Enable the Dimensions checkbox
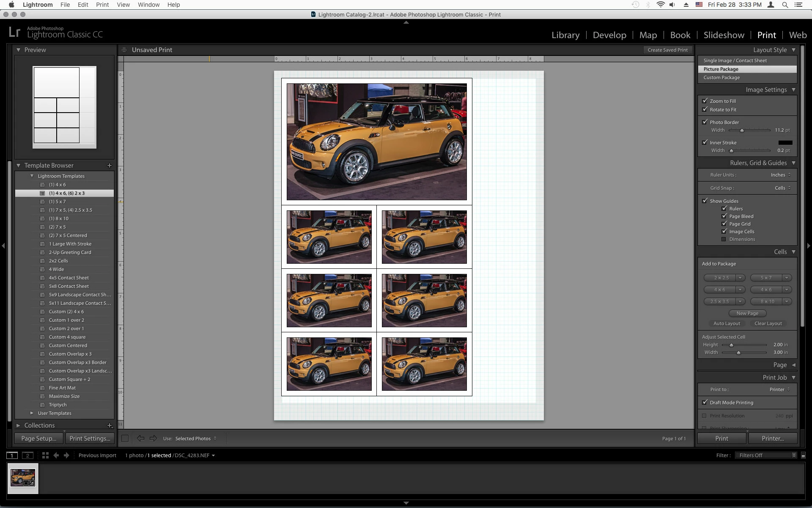The height and width of the screenshot is (508, 812). tap(724, 239)
